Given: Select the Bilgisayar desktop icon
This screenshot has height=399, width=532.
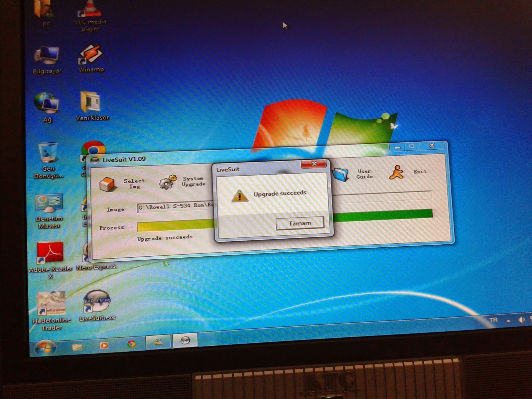Looking at the screenshot, I should tap(47, 60).
